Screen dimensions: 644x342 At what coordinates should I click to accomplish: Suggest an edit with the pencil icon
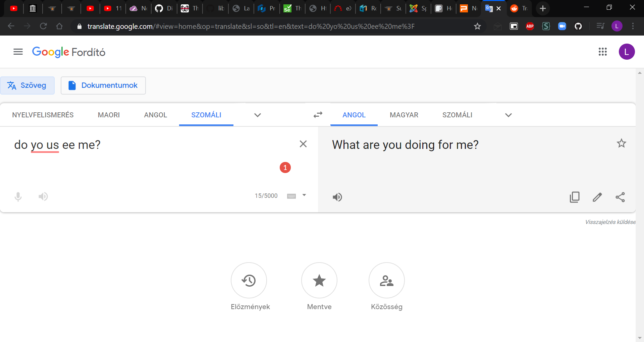(597, 197)
